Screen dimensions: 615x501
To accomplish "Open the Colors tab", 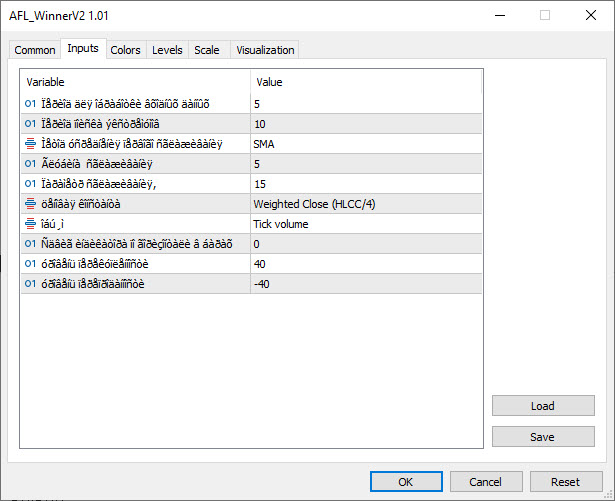I will click(126, 50).
